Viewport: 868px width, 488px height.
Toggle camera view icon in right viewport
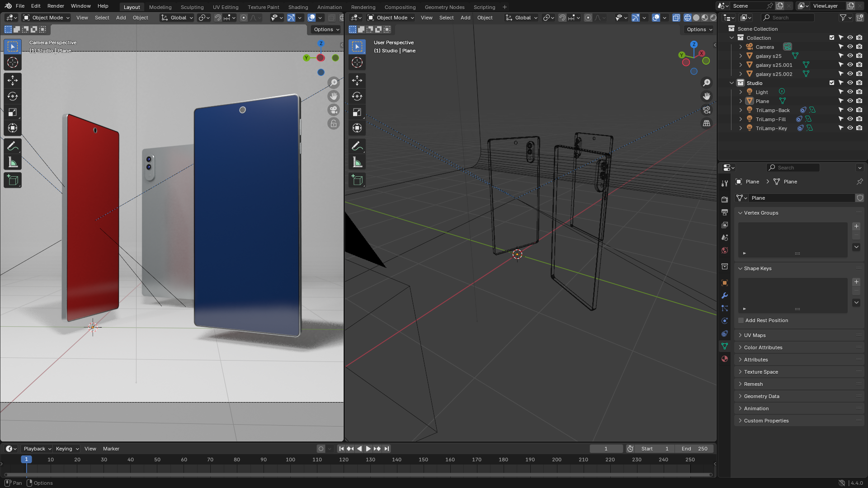tap(707, 110)
